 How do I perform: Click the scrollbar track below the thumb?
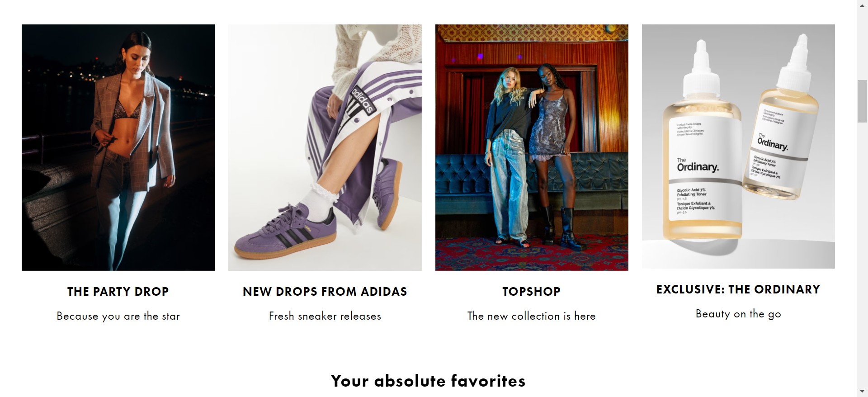point(862,253)
